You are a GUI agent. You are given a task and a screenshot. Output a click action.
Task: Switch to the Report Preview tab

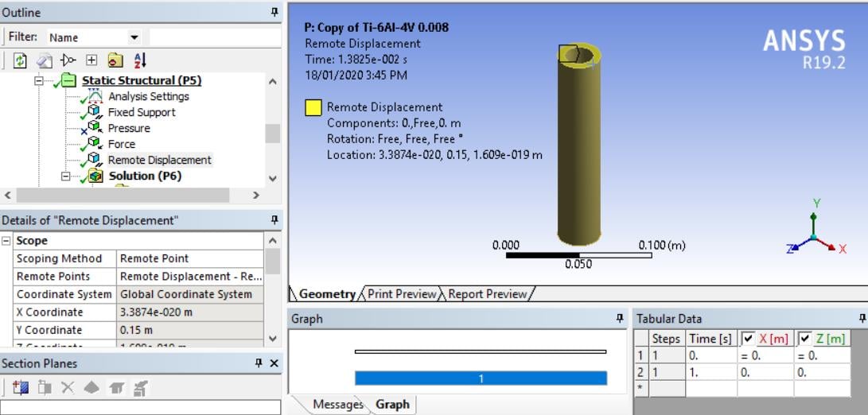[x=487, y=294]
